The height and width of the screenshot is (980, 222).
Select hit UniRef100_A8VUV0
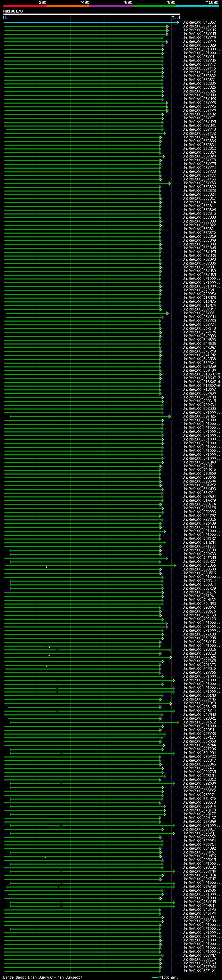coord(199,156)
